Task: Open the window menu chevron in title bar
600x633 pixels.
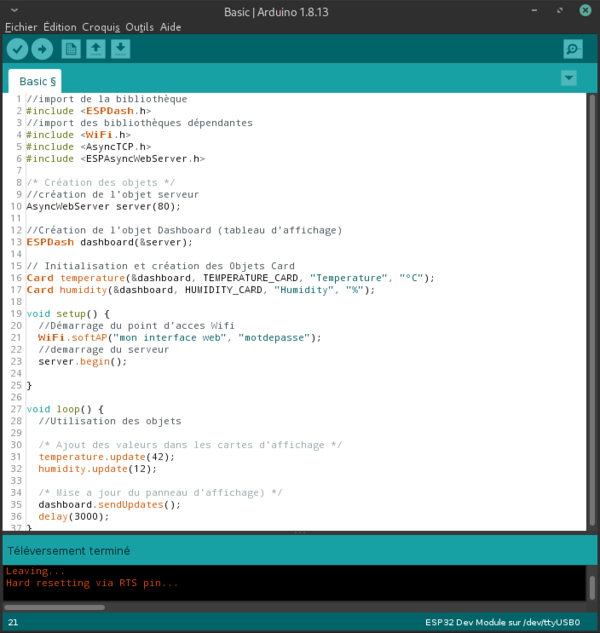Action: click(15, 10)
